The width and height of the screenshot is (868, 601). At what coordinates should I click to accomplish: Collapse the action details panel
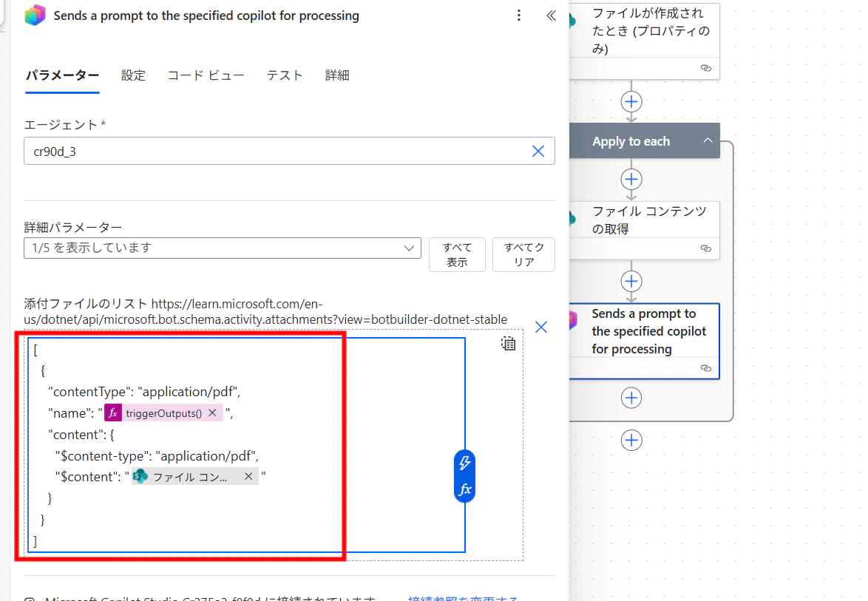pos(551,16)
